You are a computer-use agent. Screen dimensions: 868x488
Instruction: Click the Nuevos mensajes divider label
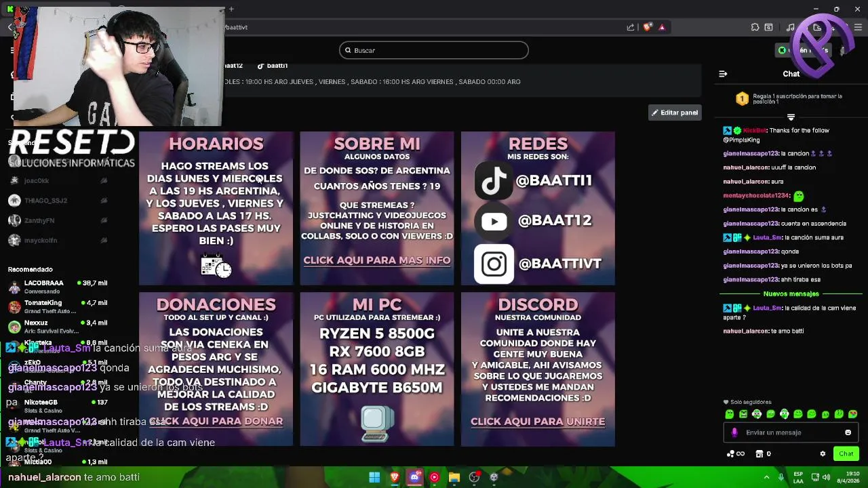(x=791, y=294)
